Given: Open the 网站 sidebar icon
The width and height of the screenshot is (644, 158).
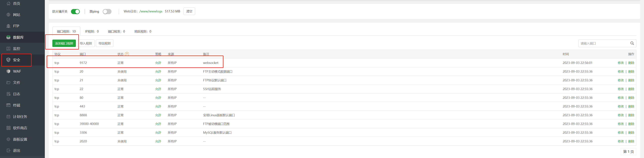Looking at the screenshot, I should coord(8,15).
